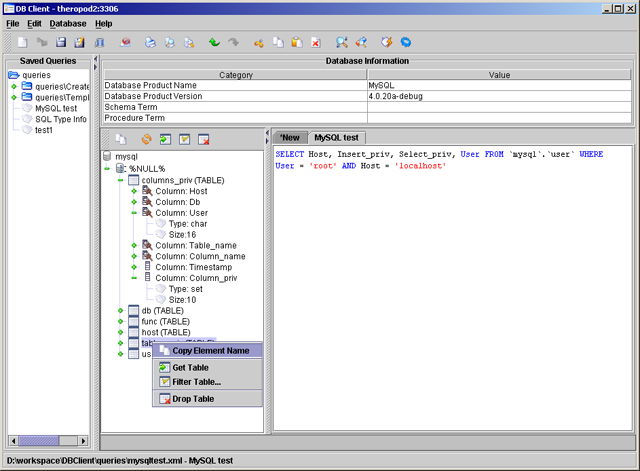Click the Value column header

[x=499, y=75]
